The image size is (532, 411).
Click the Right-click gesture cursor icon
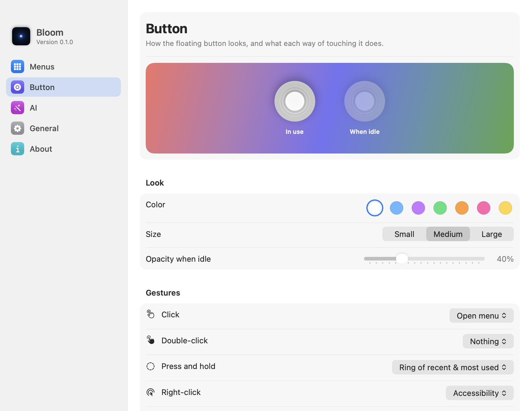pos(151,392)
